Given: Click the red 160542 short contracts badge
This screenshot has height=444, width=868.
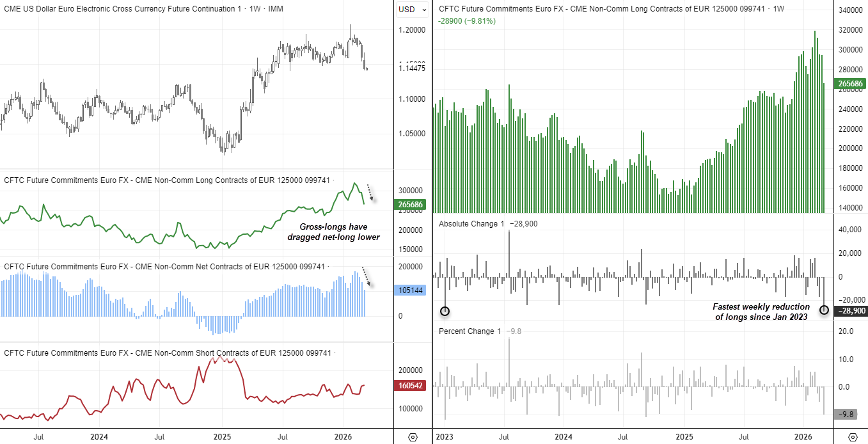Looking at the screenshot, I should 410,386.
